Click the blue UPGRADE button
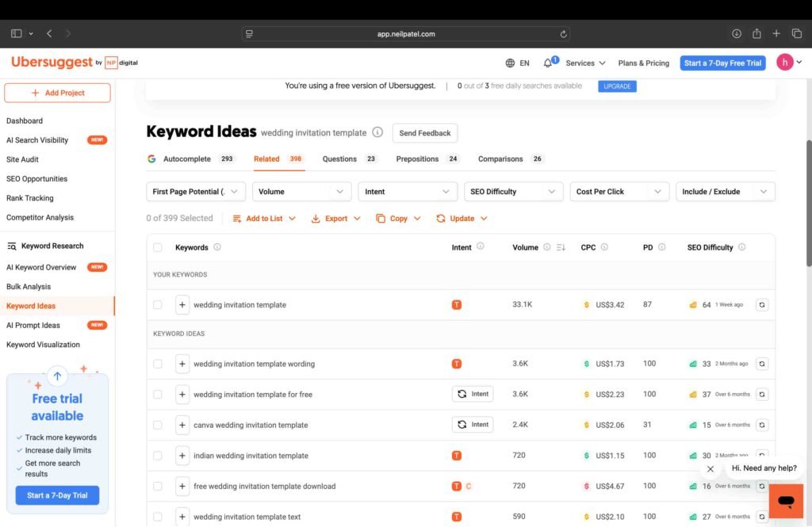The height and width of the screenshot is (527, 812). 617,86
